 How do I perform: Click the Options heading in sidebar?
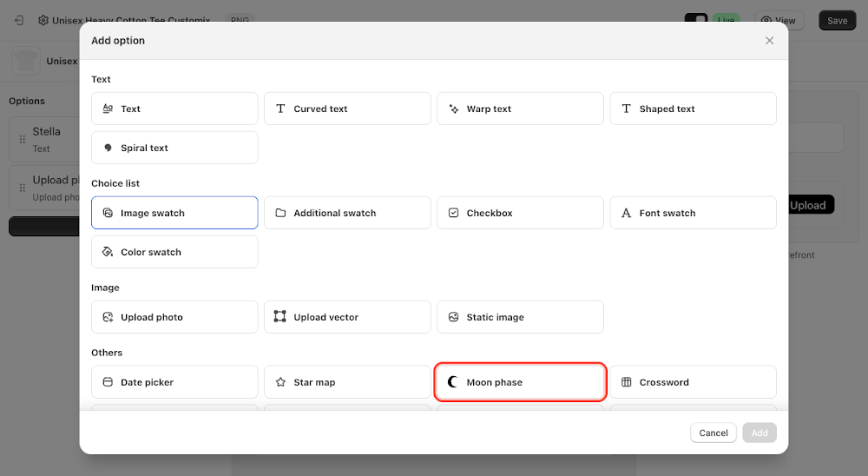click(x=27, y=101)
